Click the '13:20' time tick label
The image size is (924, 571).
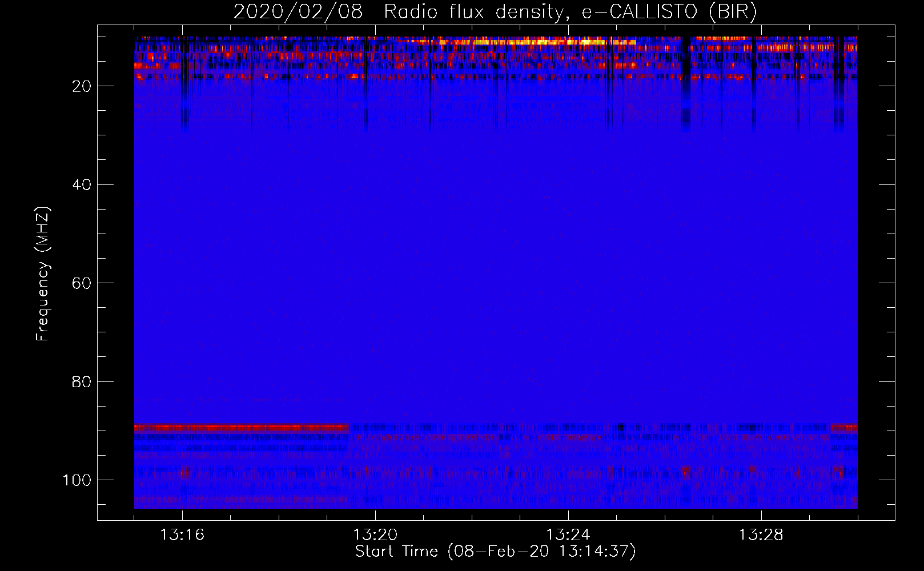pos(375,535)
